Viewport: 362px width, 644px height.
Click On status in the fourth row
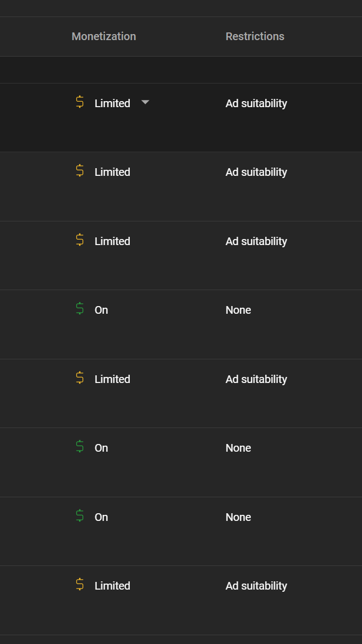pyautogui.click(x=101, y=310)
